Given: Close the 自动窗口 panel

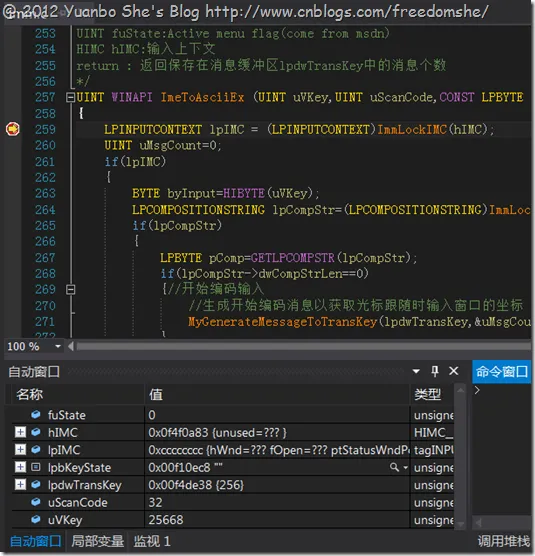Looking at the screenshot, I should tap(453, 371).
